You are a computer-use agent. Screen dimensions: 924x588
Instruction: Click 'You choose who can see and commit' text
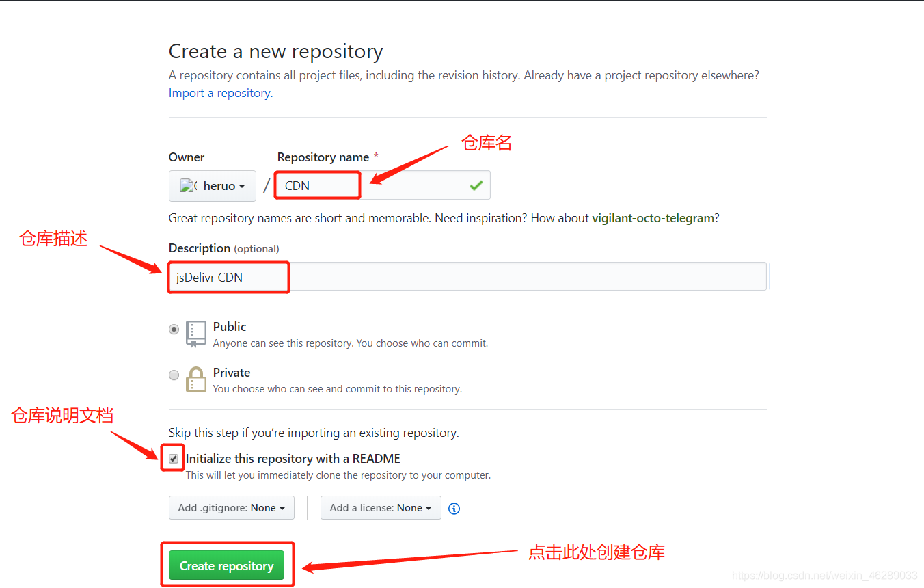click(x=338, y=389)
